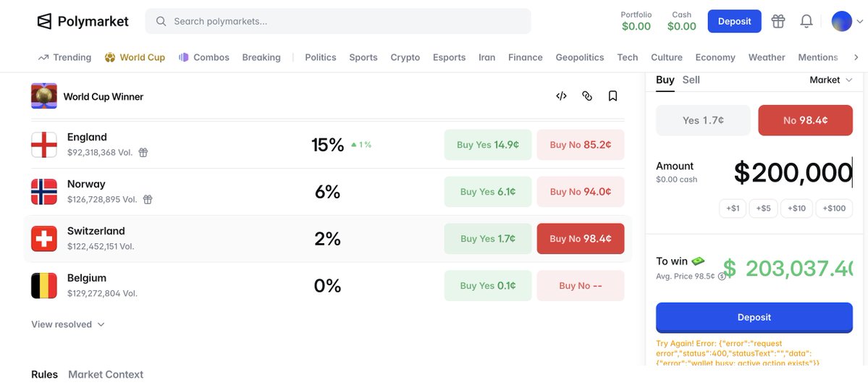868x388 pixels.
Task: Open the Geopolitics category
Action: click(x=580, y=57)
